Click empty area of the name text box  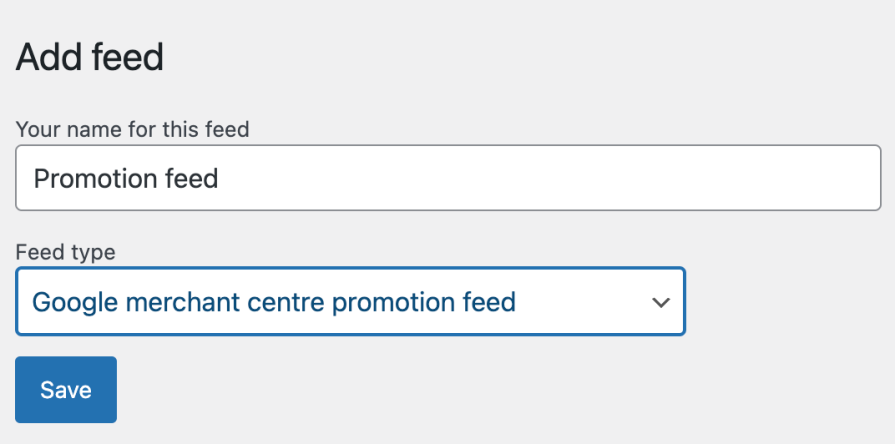click(x=560, y=179)
